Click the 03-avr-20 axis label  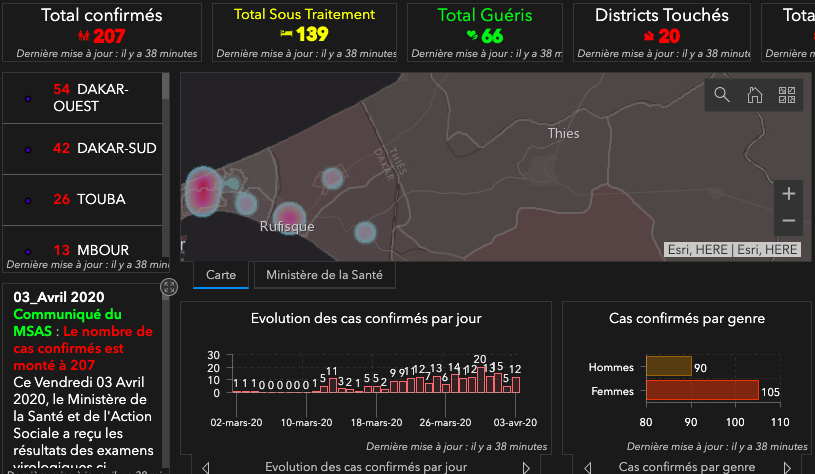pos(515,423)
